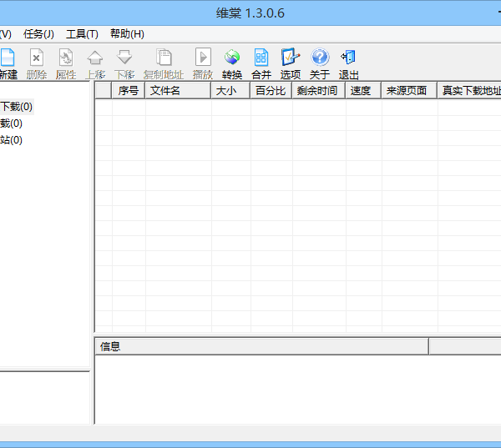Image resolution: width=501 pixels, height=448 pixels.
Task: Open 属性 (Properties) from the toolbar
Action: [66, 58]
